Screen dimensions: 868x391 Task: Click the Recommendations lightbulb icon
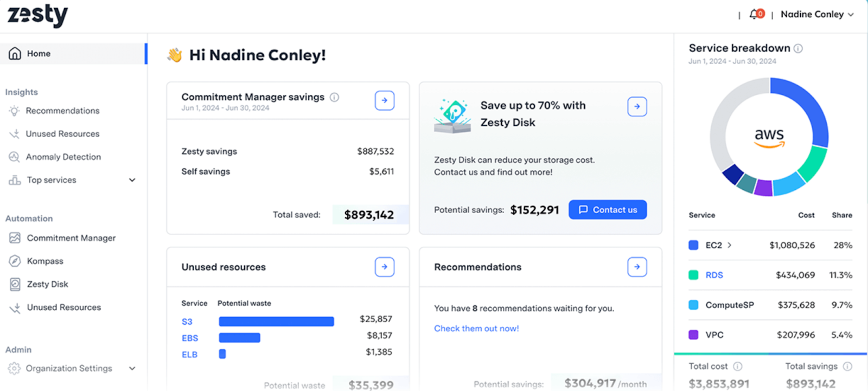pos(14,111)
